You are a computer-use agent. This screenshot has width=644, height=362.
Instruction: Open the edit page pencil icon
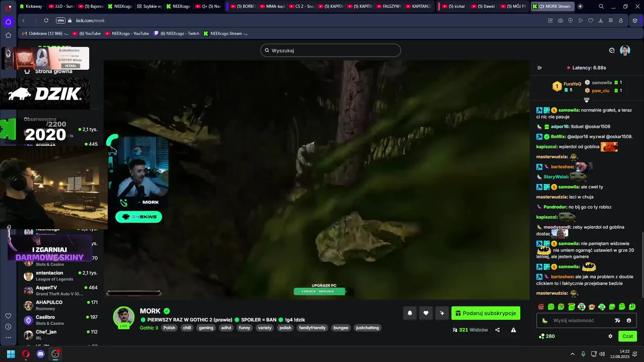[550, 21]
